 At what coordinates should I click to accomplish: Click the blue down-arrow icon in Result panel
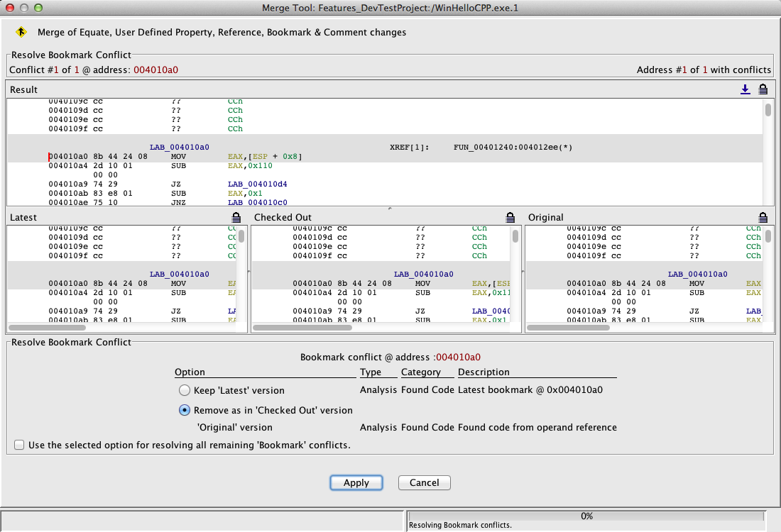745,89
